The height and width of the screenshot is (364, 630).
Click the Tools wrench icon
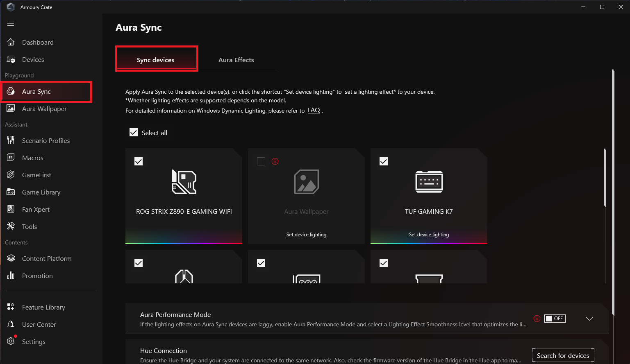(11, 226)
